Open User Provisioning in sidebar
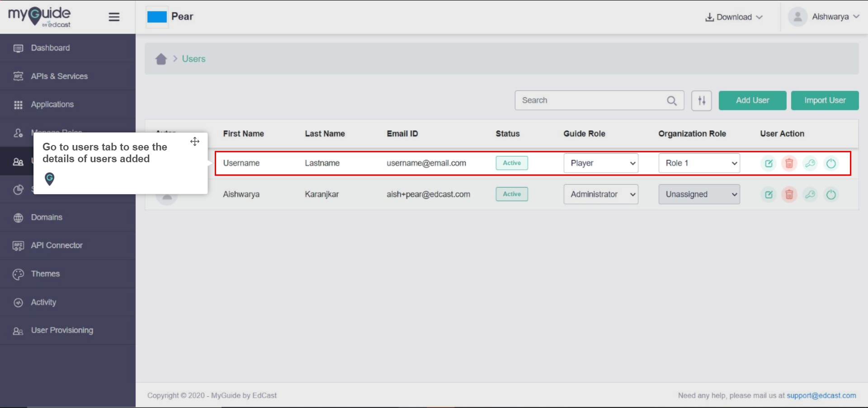This screenshot has width=868, height=408. point(68,330)
